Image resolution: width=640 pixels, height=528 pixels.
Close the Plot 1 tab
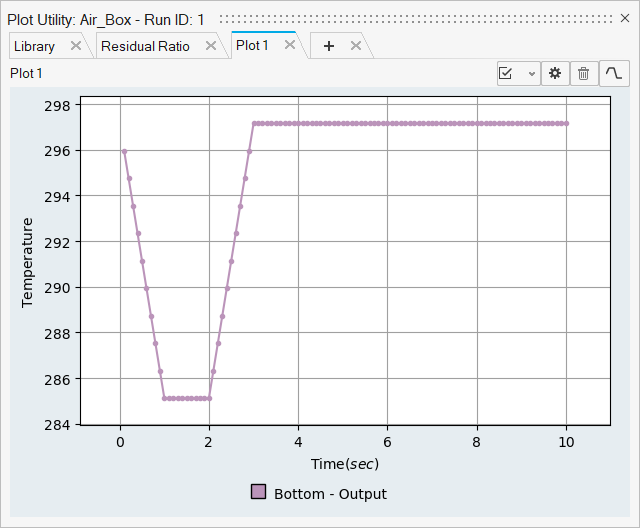290,44
